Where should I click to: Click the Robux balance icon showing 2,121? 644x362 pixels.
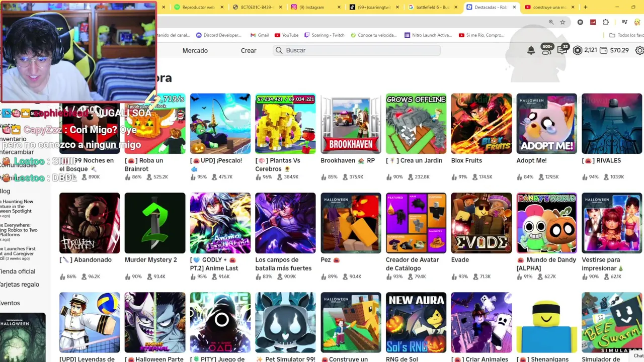click(x=578, y=50)
